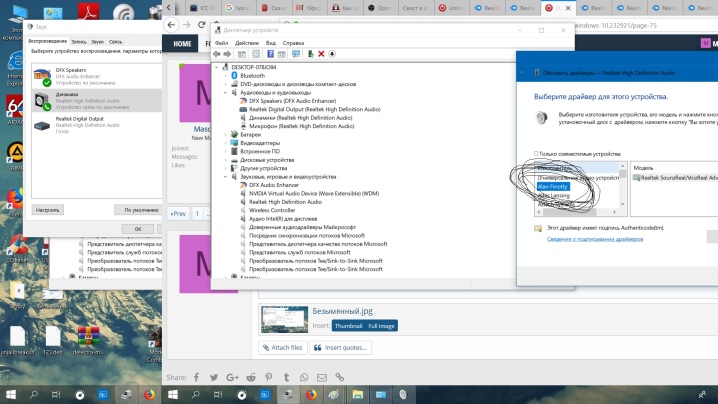
Task: Expand the DVD-дисководы category
Action: point(226,84)
